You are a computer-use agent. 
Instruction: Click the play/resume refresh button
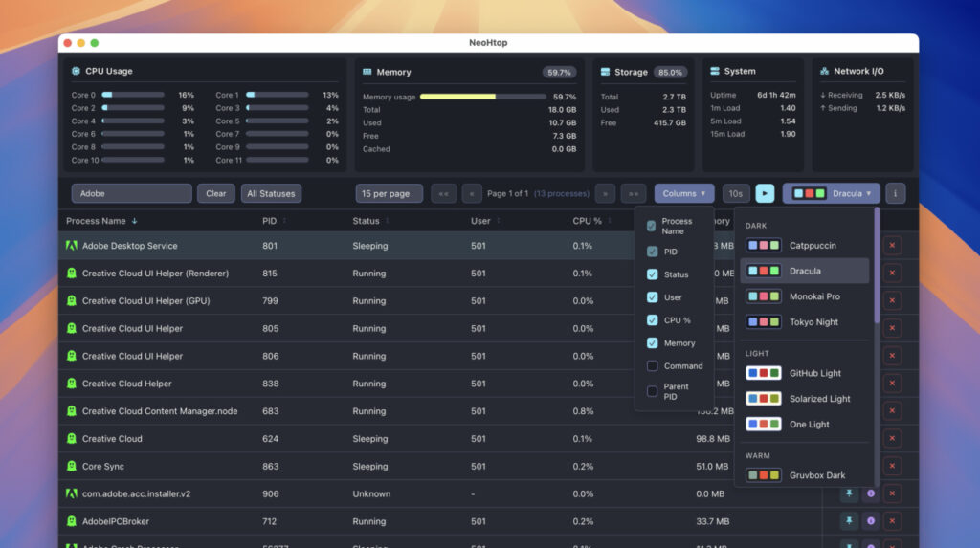[765, 193]
